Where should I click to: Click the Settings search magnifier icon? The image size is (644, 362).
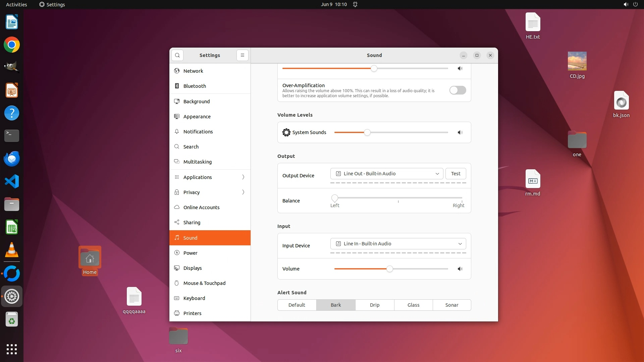coord(177,55)
